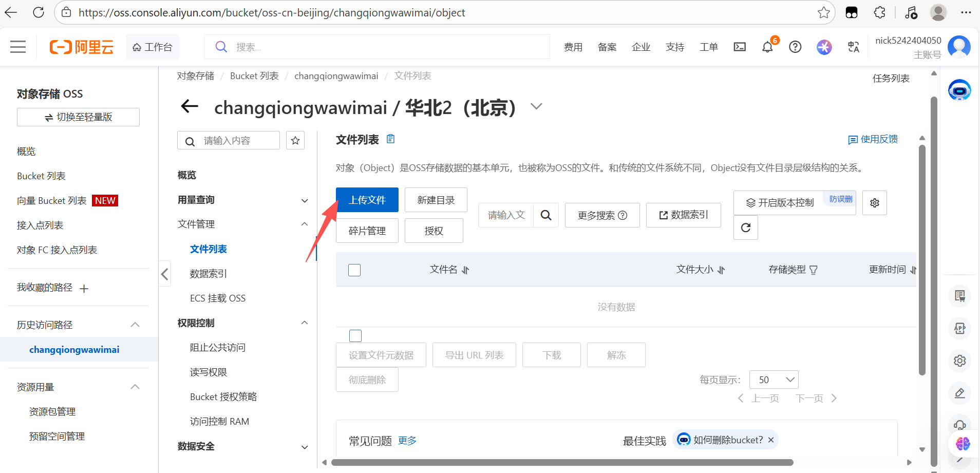Focus the file name prefix input
This screenshot has height=473, width=980.
pyautogui.click(x=506, y=215)
